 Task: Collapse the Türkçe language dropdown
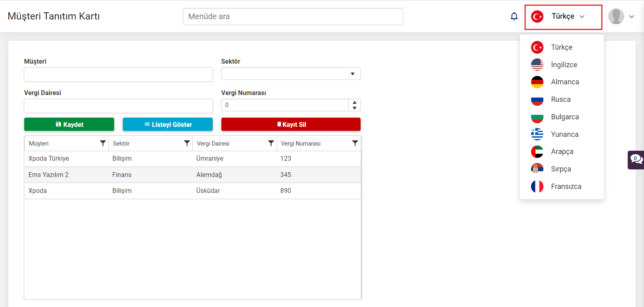pos(582,16)
